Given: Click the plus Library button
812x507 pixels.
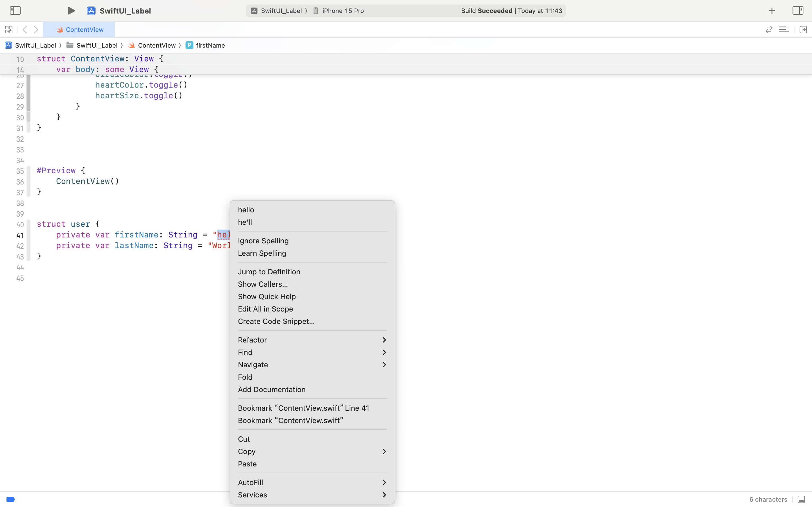Looking at the screenshot, I should click(x=772, y=11).
